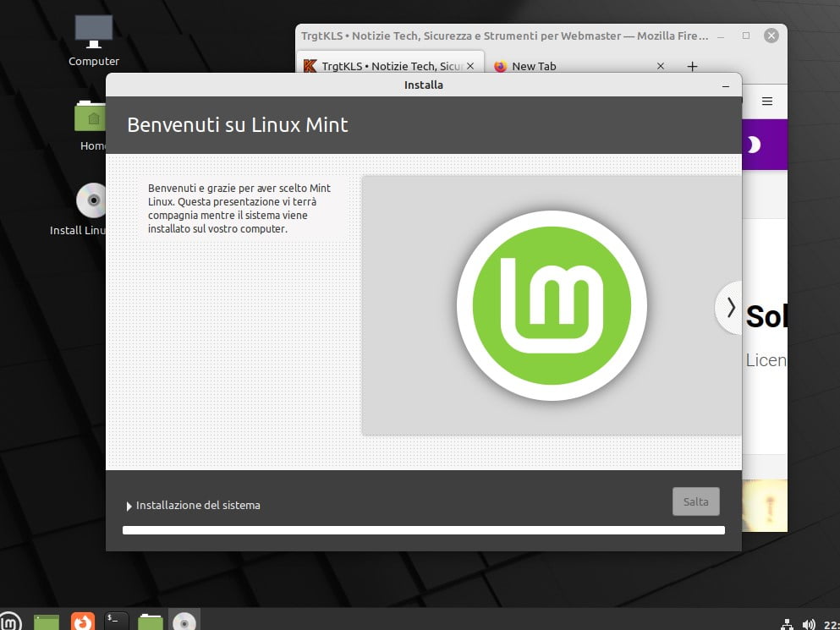Open the Linux Mint start menu

point(11,622)
